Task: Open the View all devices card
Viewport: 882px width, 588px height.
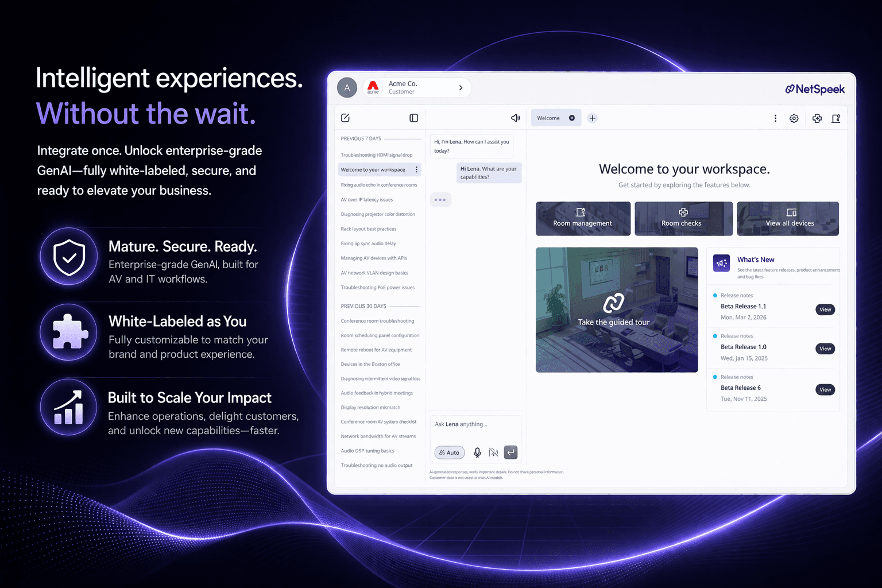Action: point(788,218)
